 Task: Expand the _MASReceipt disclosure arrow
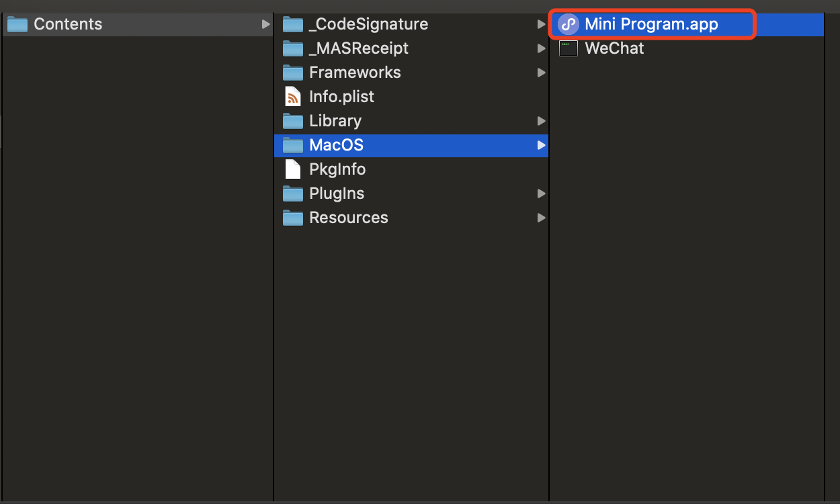[x=542, y=48]
